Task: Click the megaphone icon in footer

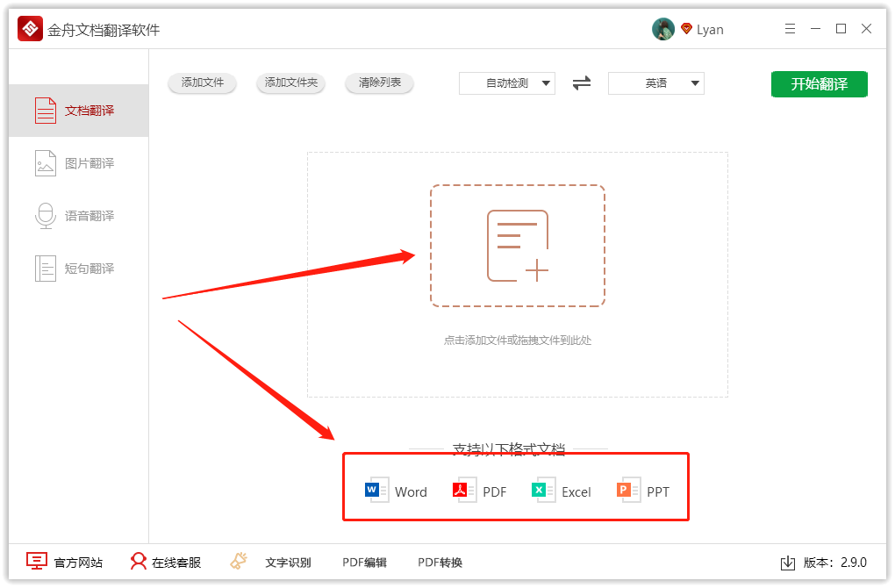Action: 239,561
